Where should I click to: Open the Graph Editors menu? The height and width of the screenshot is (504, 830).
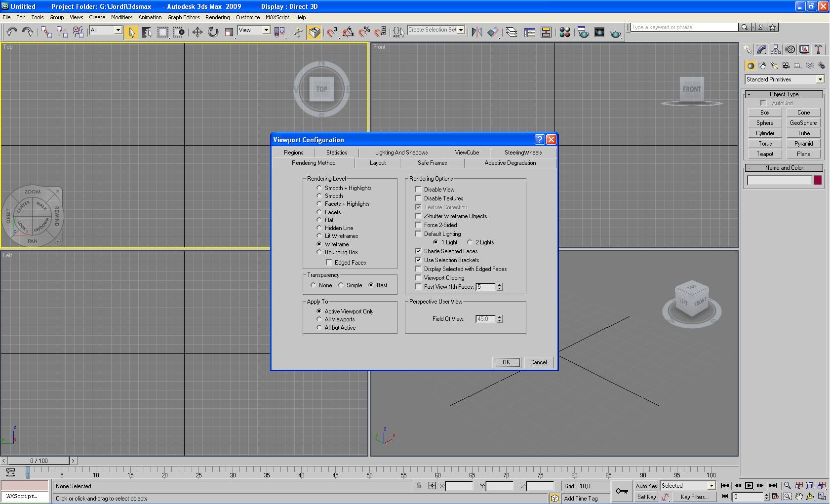coord(183,17)
